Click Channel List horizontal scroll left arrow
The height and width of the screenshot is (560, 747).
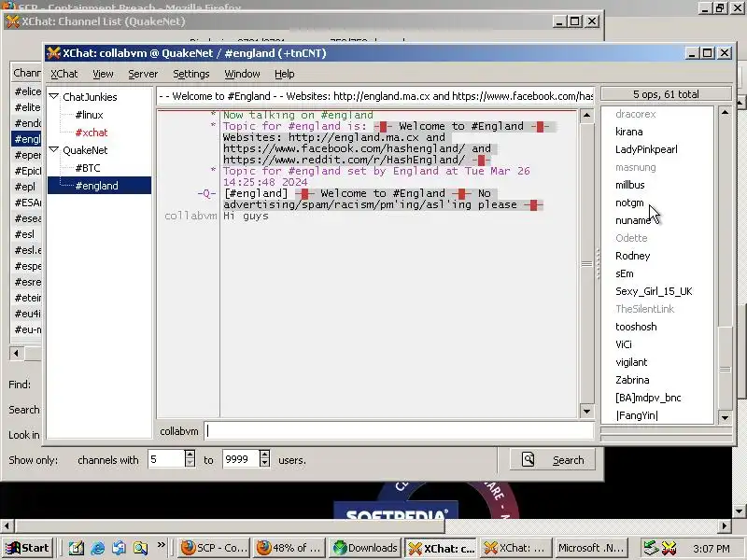tap(16, 354)
